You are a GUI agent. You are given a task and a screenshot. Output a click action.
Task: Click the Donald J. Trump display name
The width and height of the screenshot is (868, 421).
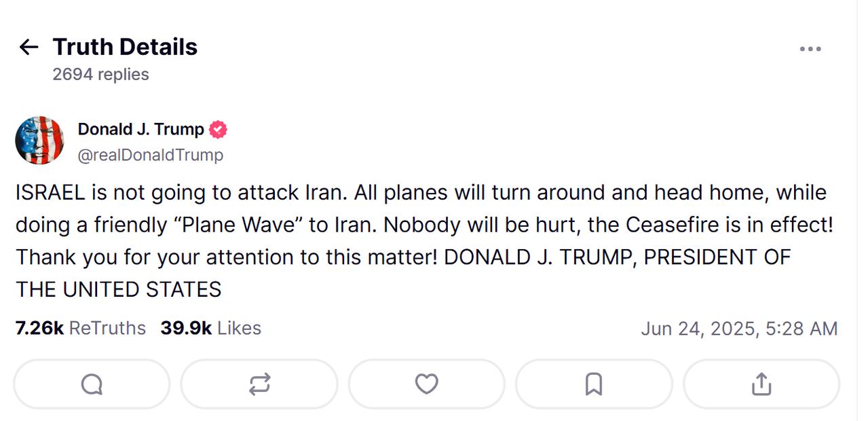click(x=140, y=129)
